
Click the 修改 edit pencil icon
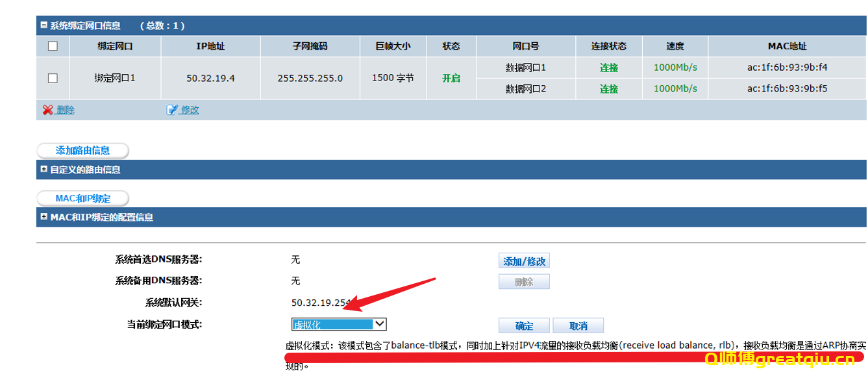(172, 109)
